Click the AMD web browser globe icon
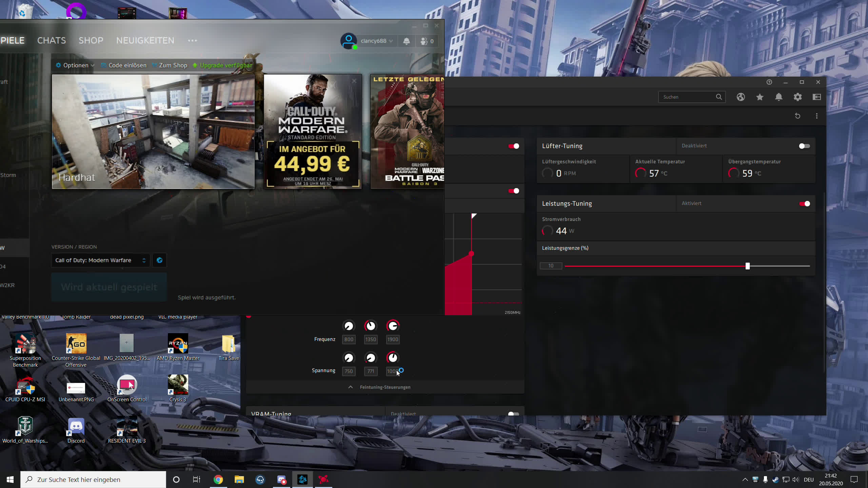868x488 pixels. 741,97
